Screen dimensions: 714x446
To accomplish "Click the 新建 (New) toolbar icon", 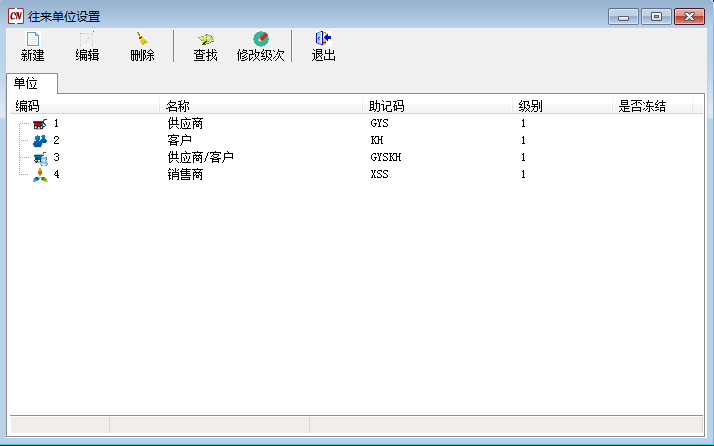I will 32,39.
